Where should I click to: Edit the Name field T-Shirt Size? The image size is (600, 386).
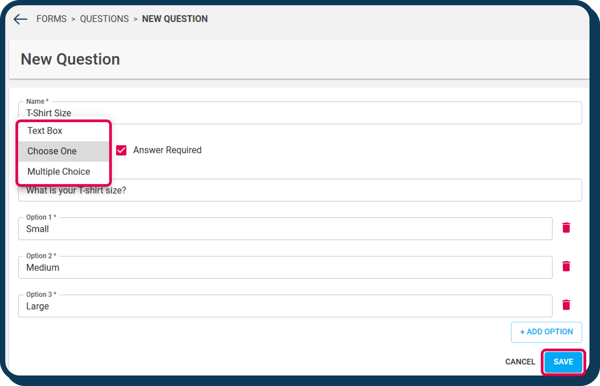300,113
